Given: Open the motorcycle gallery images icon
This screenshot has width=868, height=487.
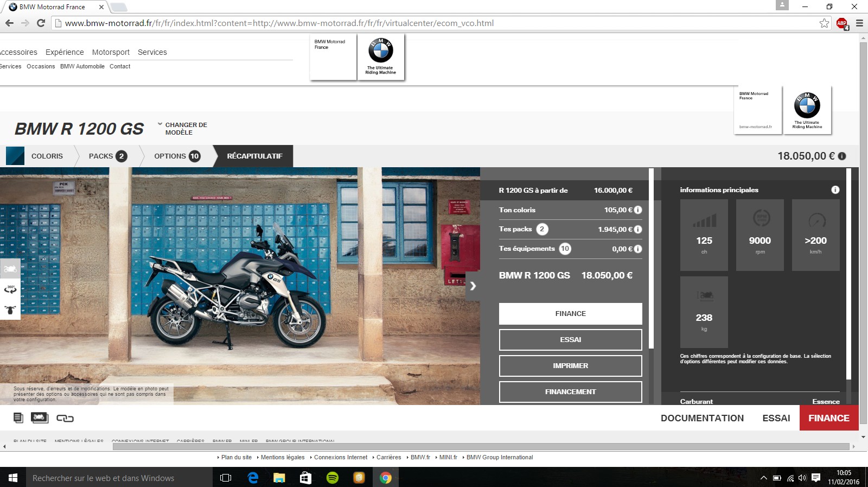Looking at the screenshot, I should pos(40,418).
